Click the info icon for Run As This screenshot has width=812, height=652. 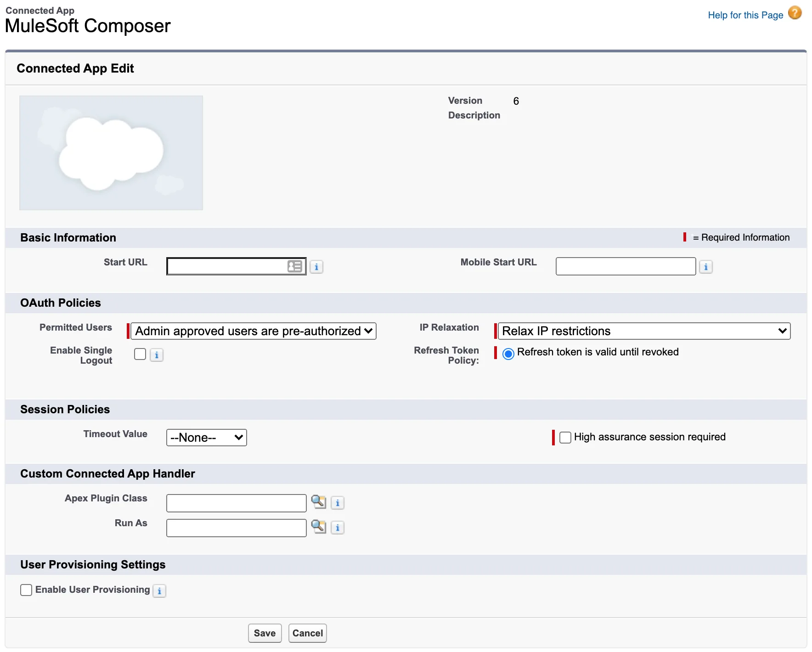click(x=338, y=528)
